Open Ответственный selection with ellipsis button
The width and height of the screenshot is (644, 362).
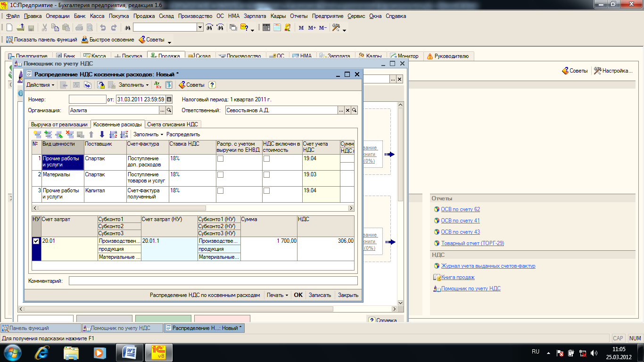coord(341,110)
